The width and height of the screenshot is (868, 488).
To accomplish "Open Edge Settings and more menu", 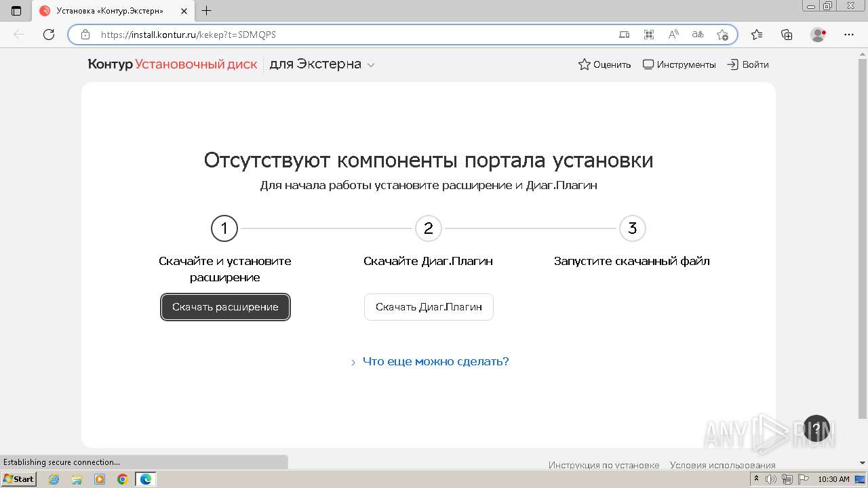I will (x=849, y=35).
